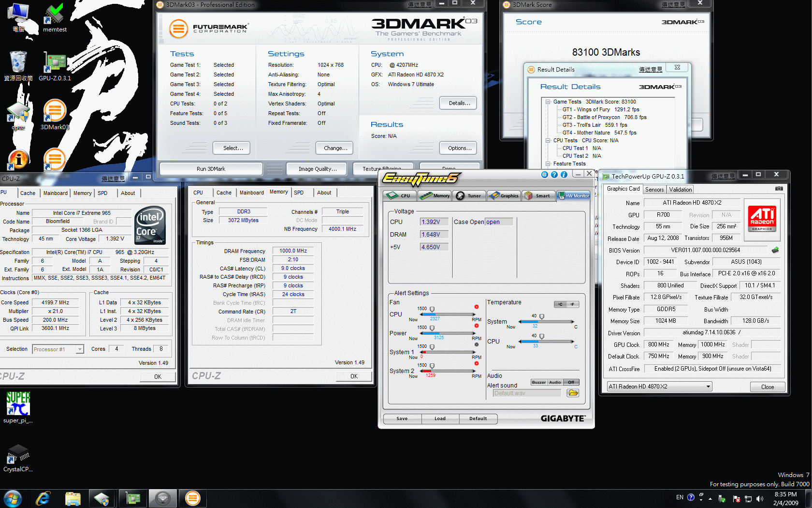Open the Recycle Bin desktop icon
This screenshot has width=812, height=508.
point(18,66)
